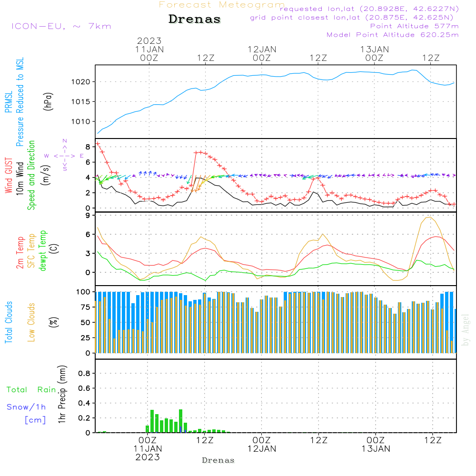Click the (hPa) unit label
The image size is (476, 476).
tap(48, 101)
